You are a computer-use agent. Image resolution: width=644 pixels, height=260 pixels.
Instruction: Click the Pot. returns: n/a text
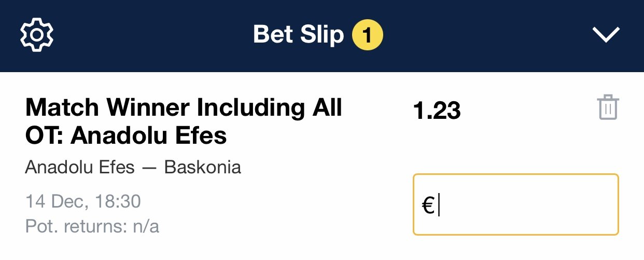click(92, 226)
